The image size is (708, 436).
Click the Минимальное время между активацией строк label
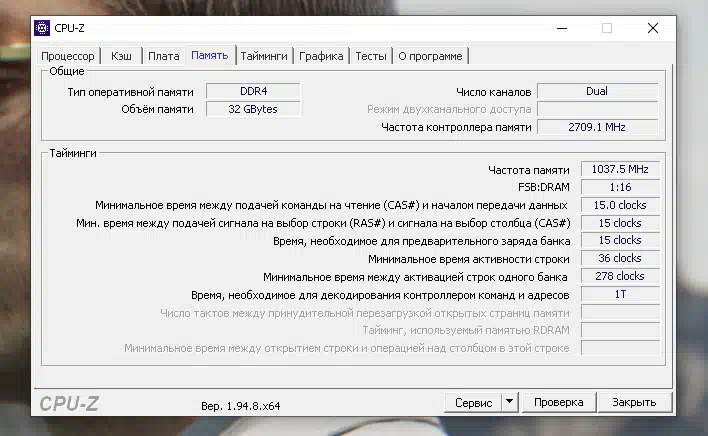[415, 277]
